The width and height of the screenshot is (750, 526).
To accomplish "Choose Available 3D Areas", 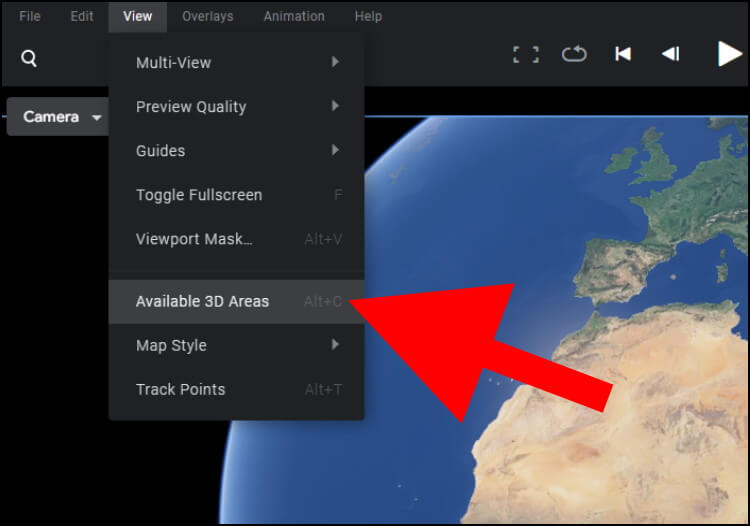I will pos(236,302).
